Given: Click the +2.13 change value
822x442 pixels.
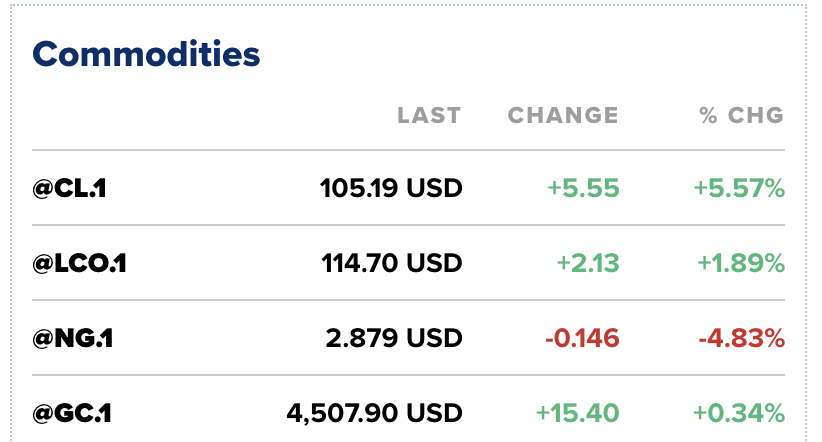Looking at the screenshot, I should point(588,263).
